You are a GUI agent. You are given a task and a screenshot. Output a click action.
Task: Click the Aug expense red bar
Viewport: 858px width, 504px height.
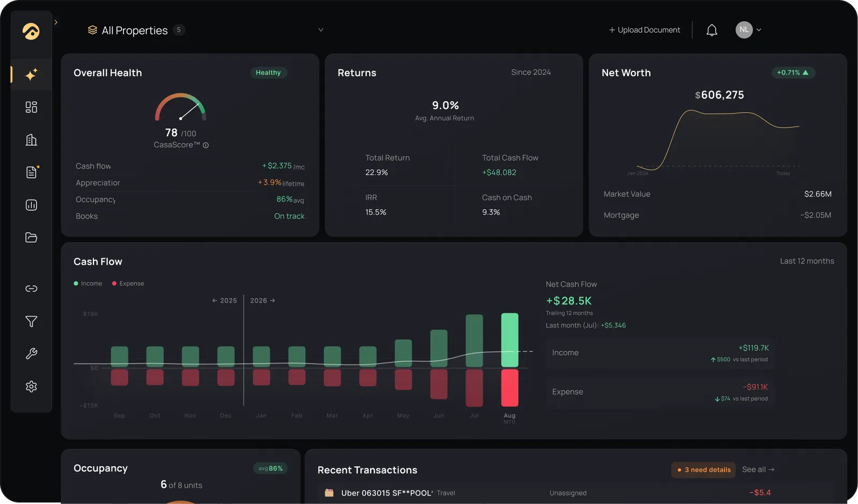tap(509, 388)
